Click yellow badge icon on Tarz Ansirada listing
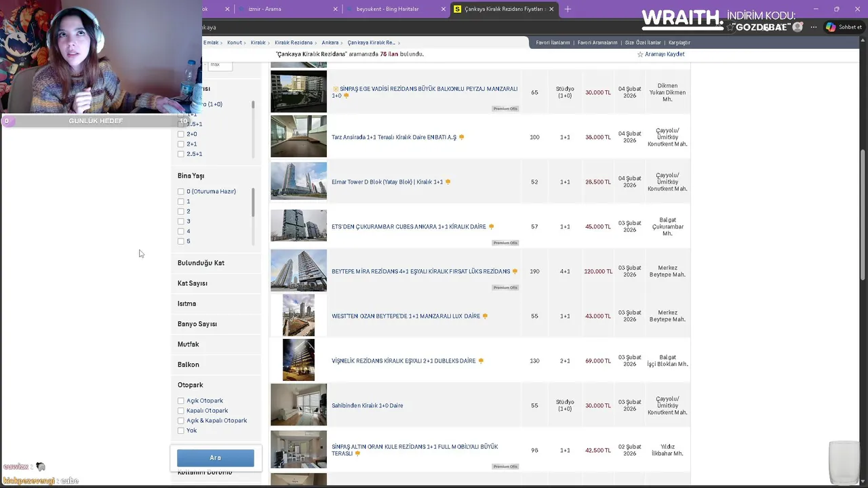 click(462, 137)
